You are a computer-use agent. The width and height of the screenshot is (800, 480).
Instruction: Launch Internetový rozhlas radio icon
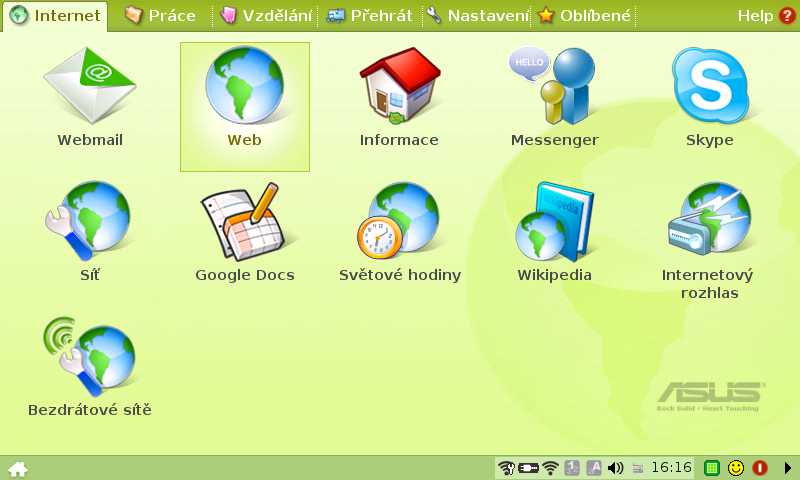pos(709,219)
